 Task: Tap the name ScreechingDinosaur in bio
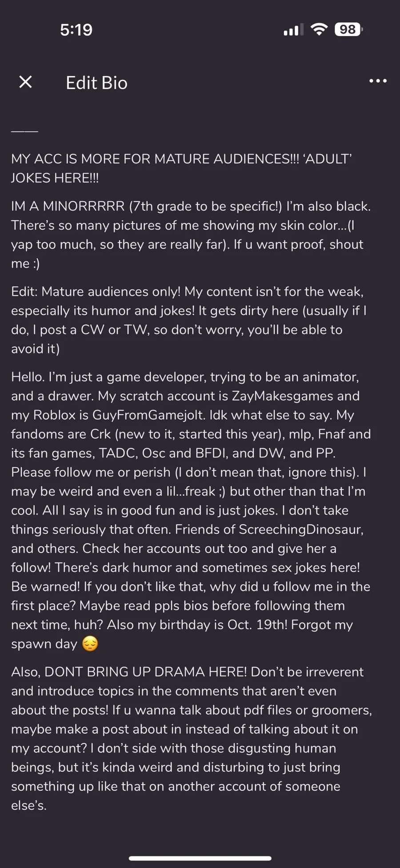click(301, 529)
